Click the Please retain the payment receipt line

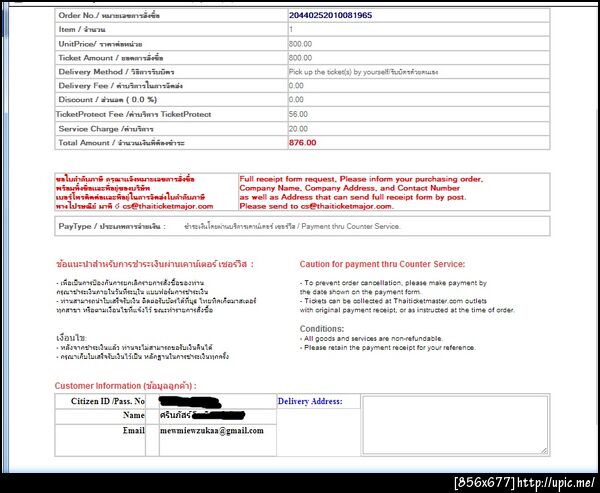click(388, 348)
